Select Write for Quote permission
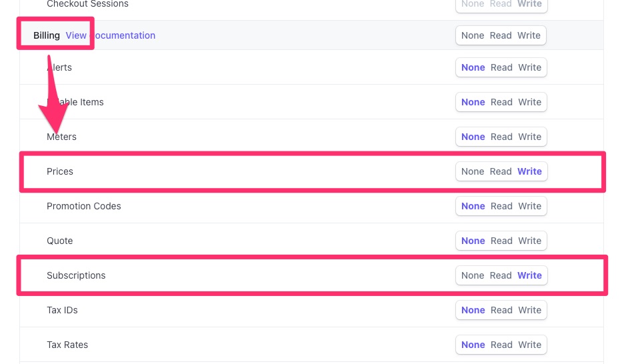The image size is (622, 364). (529, 241)
